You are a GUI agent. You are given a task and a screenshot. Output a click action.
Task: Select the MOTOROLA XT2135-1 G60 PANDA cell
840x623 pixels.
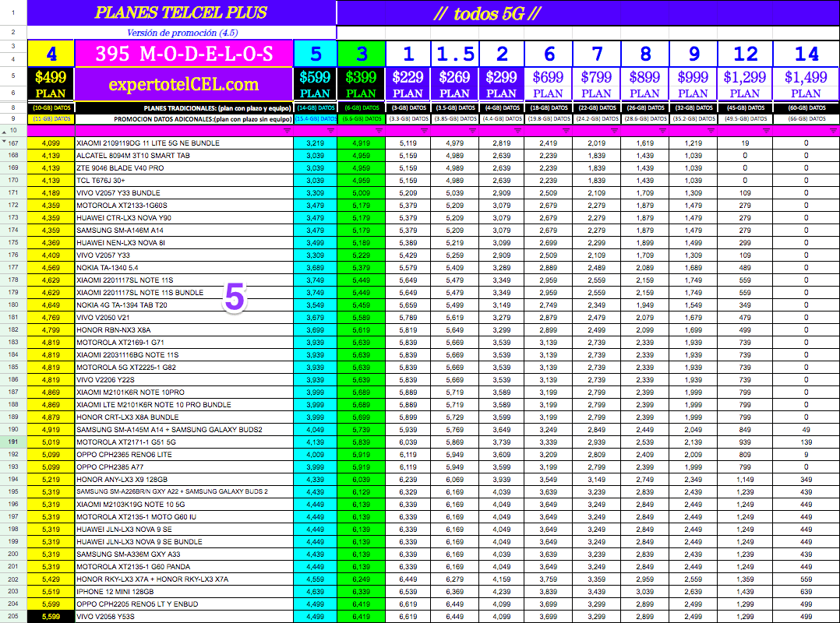coord(184,566)
